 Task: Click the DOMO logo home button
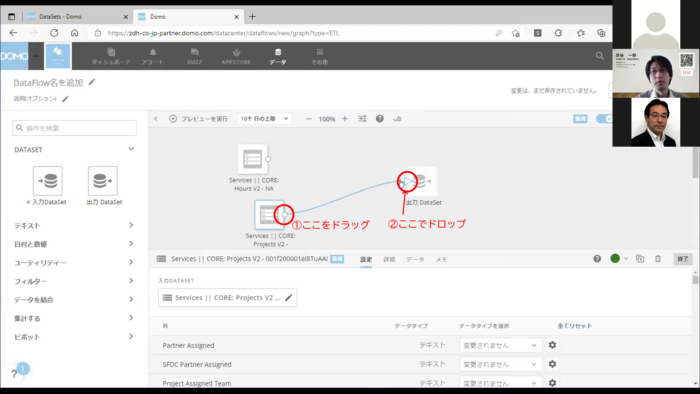[x=14, y=56]
